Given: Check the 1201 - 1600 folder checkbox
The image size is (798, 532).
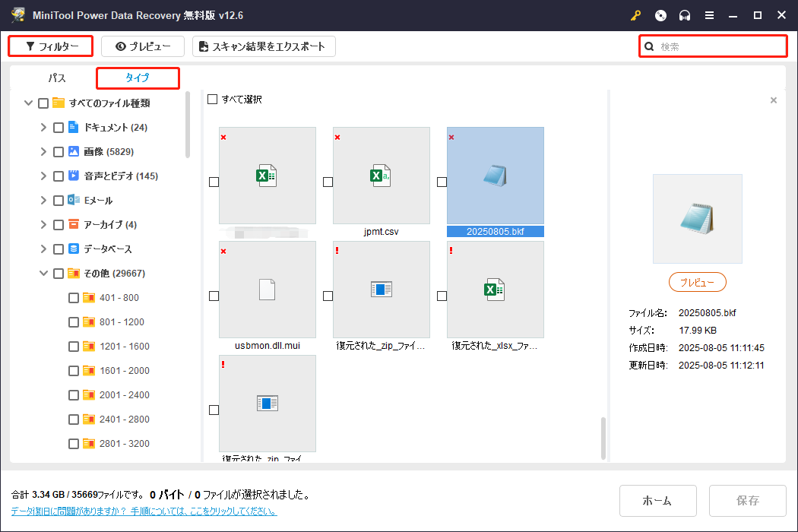Looking at the screenshot, I should [74, 347].
